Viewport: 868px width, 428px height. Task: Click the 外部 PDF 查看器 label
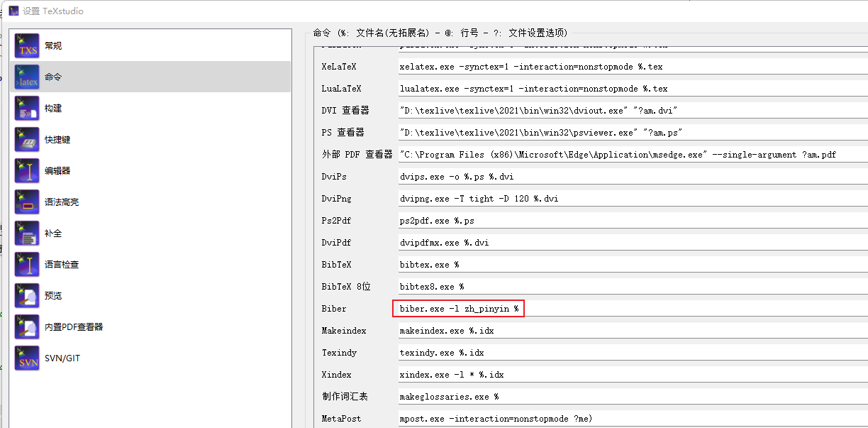357,154
